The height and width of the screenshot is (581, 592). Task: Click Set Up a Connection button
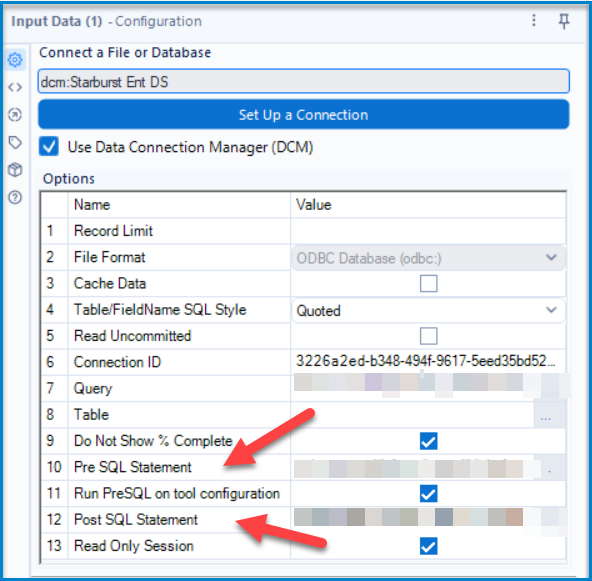304,114
